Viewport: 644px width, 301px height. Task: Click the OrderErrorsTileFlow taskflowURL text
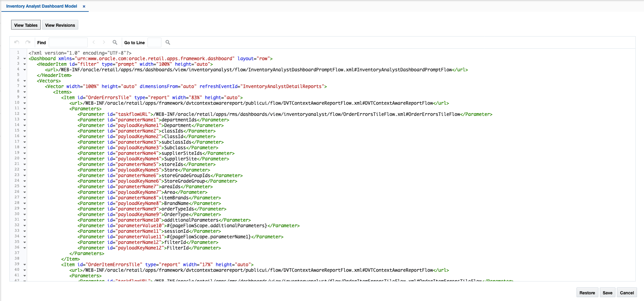tap(307, 114)
